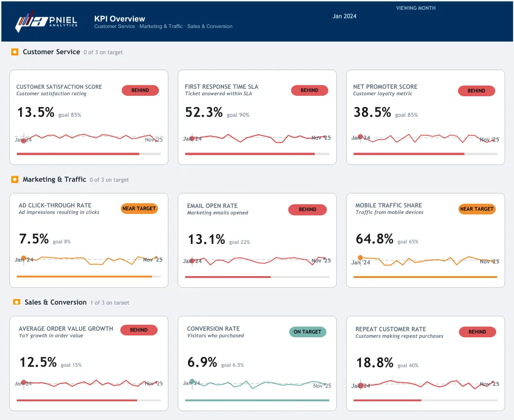Click the Sales & Conversion section heading

pyautogui.click(x=56, y=302)
